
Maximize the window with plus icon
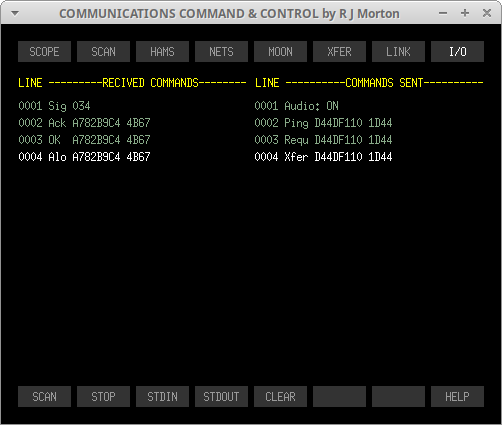pyautogui.click(x=465, y=13)
